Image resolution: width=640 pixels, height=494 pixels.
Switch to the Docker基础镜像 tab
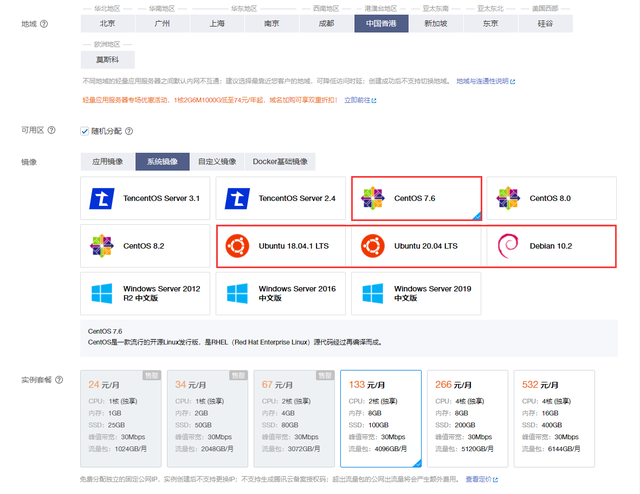pos(280,162)
